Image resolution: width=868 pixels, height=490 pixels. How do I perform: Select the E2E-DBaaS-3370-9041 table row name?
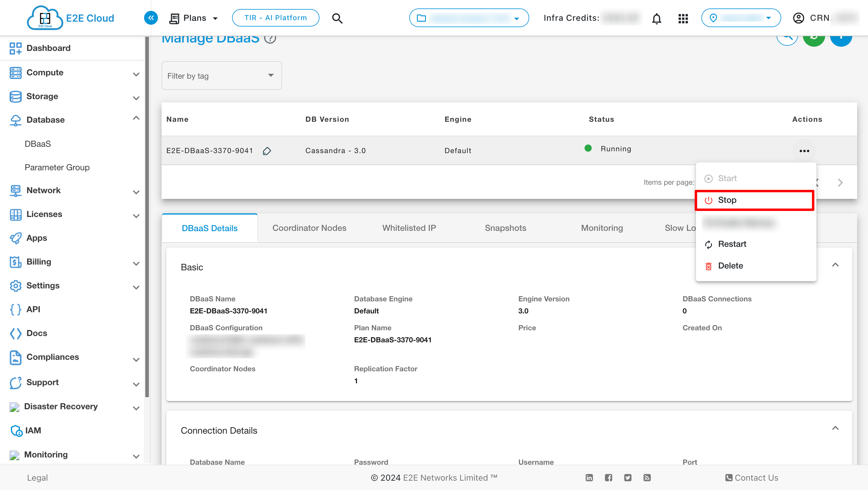(209, 151)
